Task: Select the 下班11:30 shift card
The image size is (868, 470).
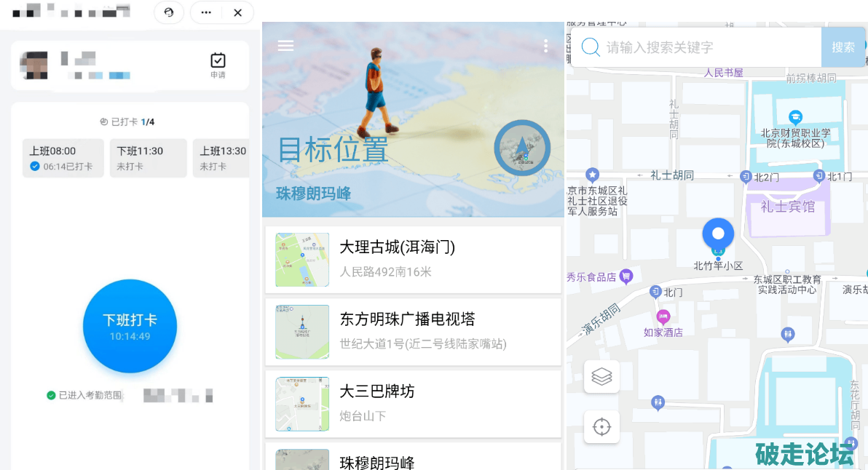Action: (x=148, y=158)
